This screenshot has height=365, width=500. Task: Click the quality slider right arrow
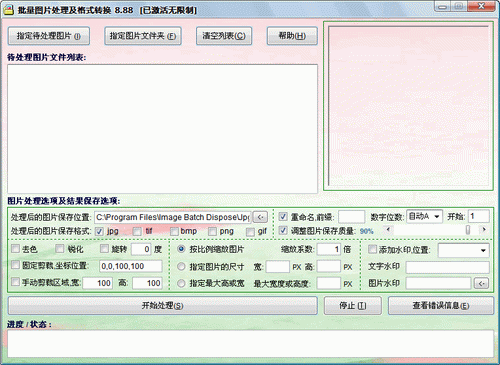pos(484,230)
